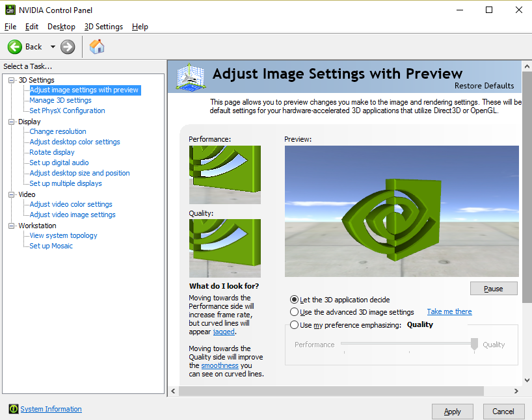Click the Apply button

pos(452,412)
